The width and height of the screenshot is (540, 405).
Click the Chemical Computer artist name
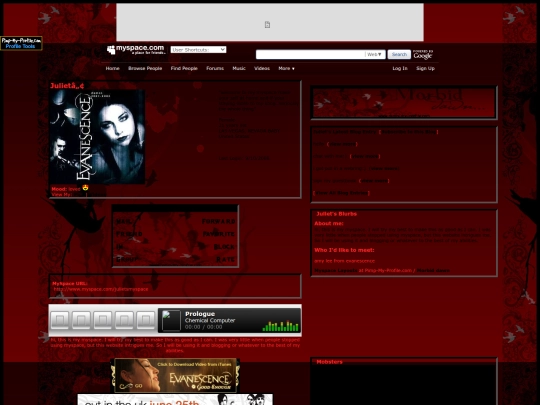tap(210, 320)
